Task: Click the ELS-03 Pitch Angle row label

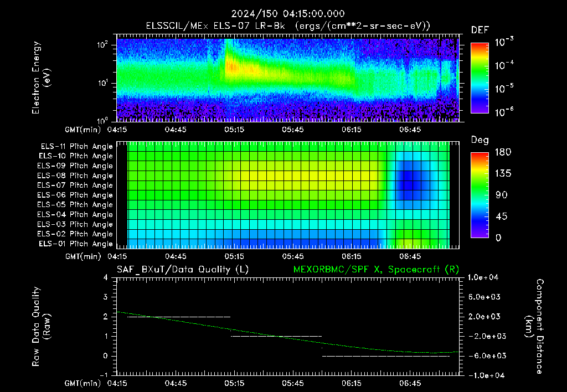Action: click(x=75, y=224)
